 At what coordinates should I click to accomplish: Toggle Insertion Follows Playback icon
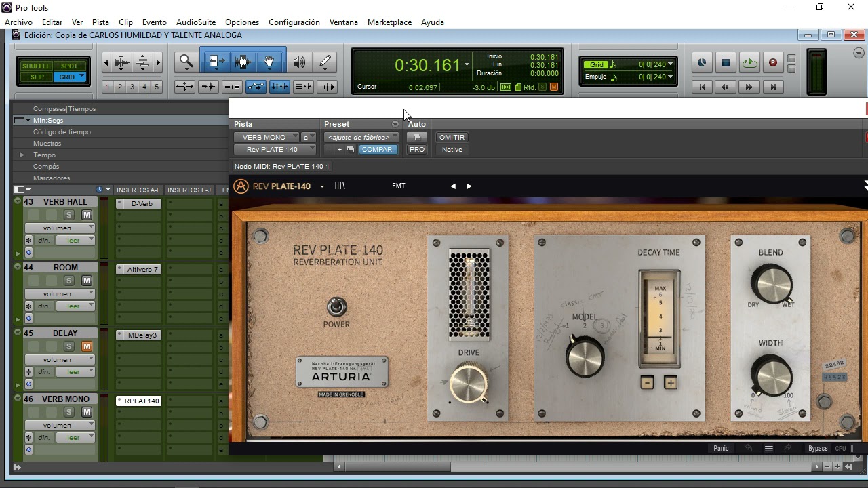(x=327, y=87)
